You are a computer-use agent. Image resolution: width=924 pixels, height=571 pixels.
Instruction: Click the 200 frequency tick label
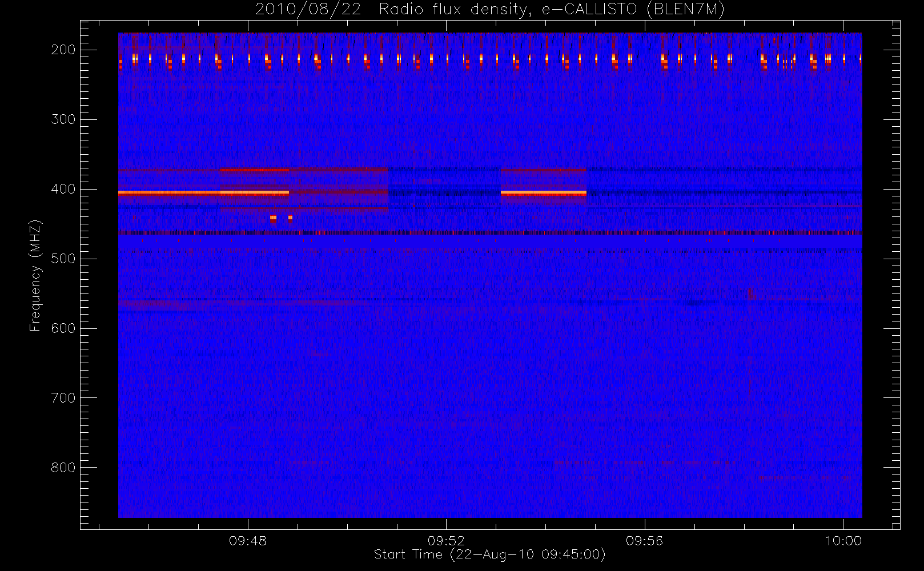(63, 50)
